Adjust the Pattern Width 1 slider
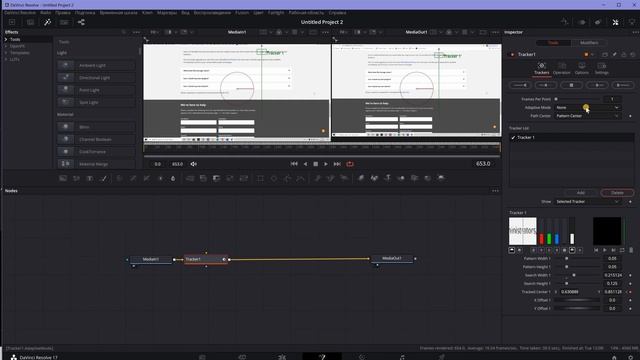The width and height of the screenshot is (640, 360). coord(577,258)
